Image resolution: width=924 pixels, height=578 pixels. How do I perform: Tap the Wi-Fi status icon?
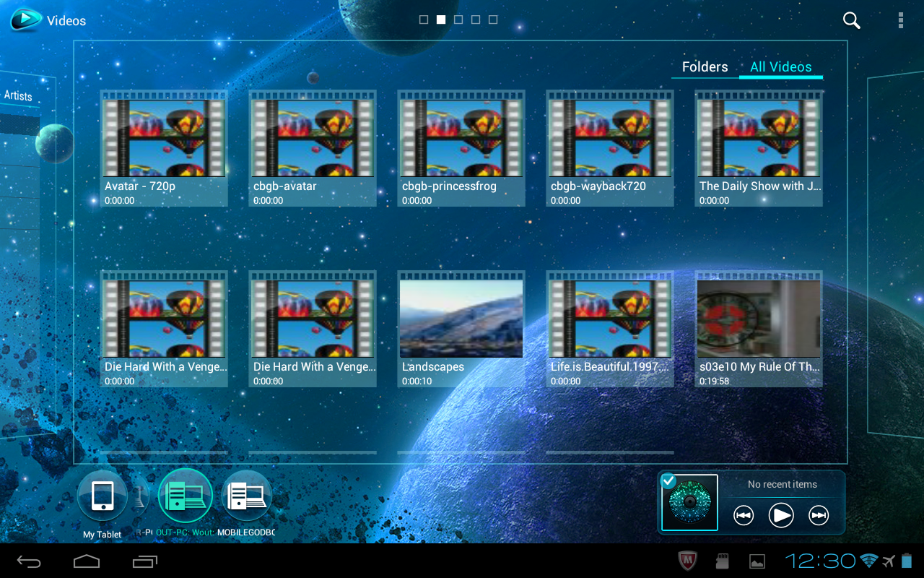[869, 561]
